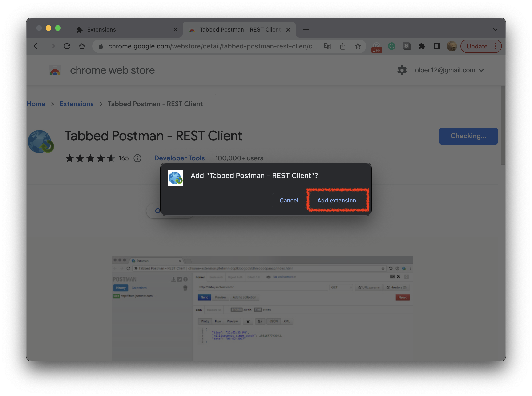Switch to the Extensions tab

click(127, 30)
